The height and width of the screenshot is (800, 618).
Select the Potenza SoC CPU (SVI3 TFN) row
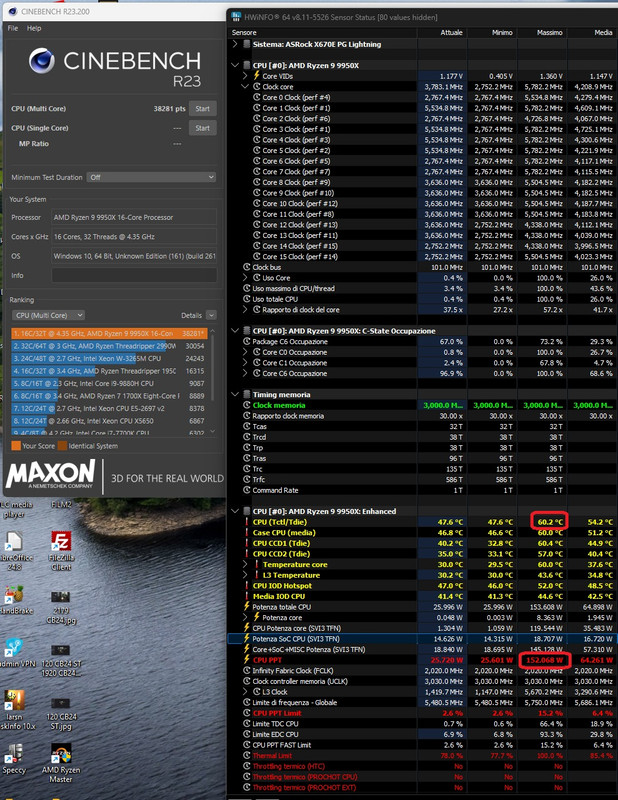pyautogui.click(x=423, y=639)
